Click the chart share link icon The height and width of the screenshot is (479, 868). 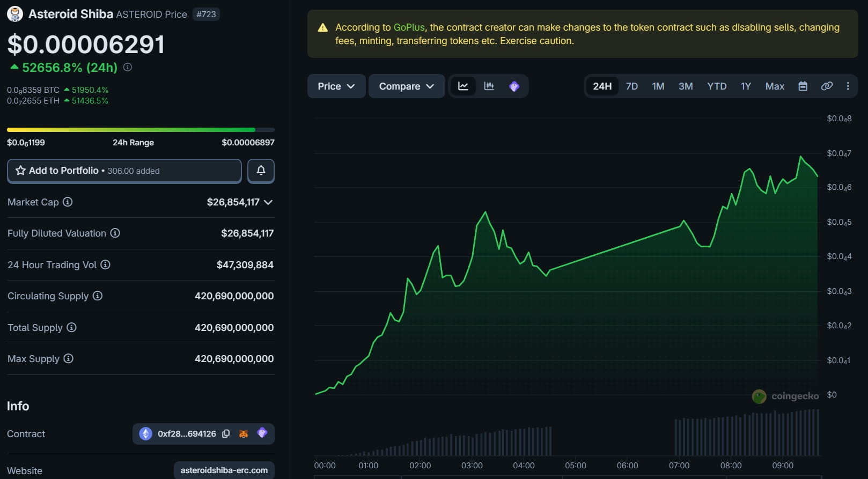point(827,86)
